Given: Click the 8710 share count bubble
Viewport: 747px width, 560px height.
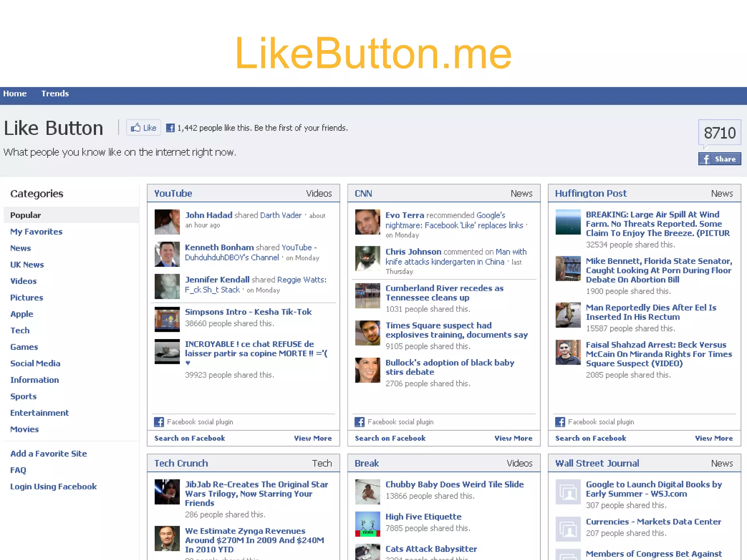Looking at the screenshot, I should (720, 132).
